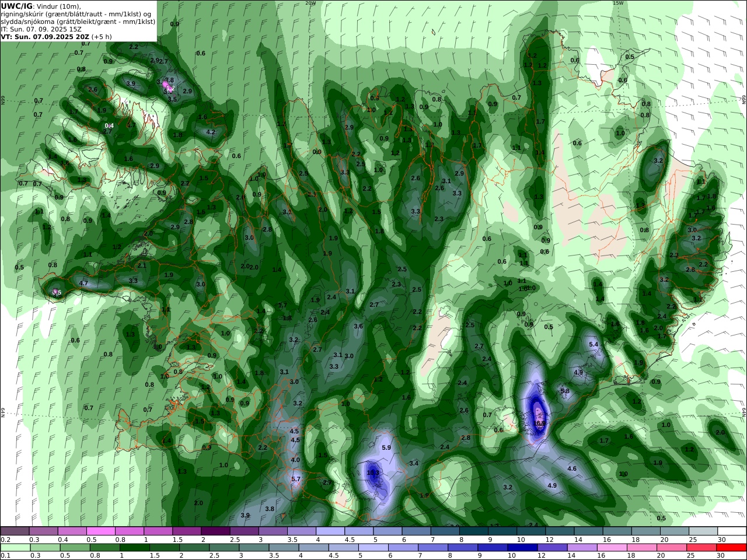
Task: Click the bright pink 0.5–0.8 swatch in top legend row
Action: click(101, 531)
